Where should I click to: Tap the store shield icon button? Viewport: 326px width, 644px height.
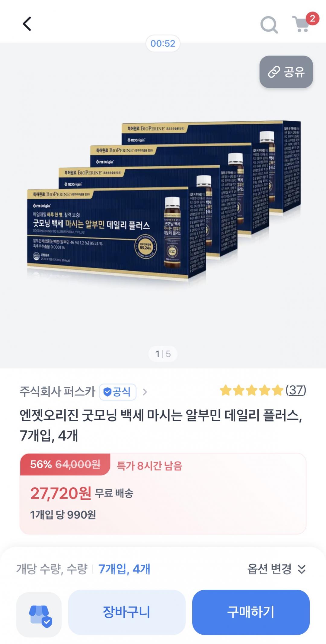(x=39, y=615)
